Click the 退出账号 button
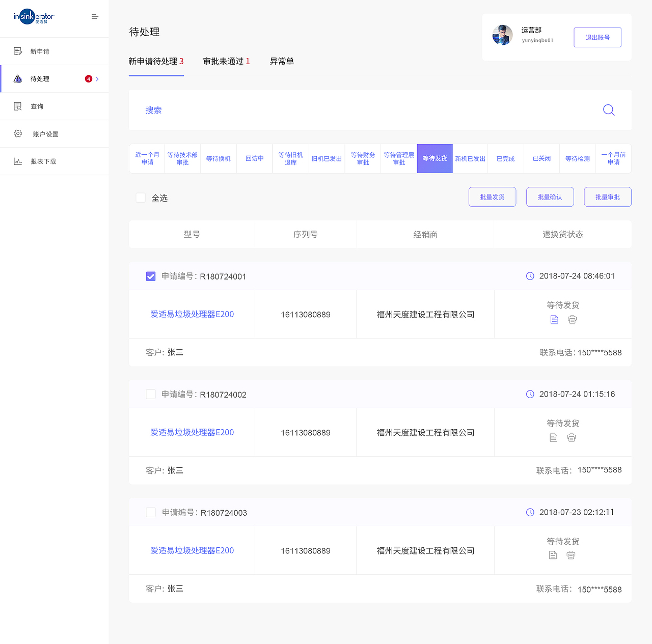The image size is (652, 644). 597,37
